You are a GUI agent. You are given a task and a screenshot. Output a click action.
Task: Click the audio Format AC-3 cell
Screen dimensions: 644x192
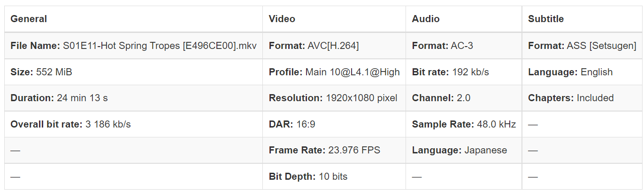point(441,46)
